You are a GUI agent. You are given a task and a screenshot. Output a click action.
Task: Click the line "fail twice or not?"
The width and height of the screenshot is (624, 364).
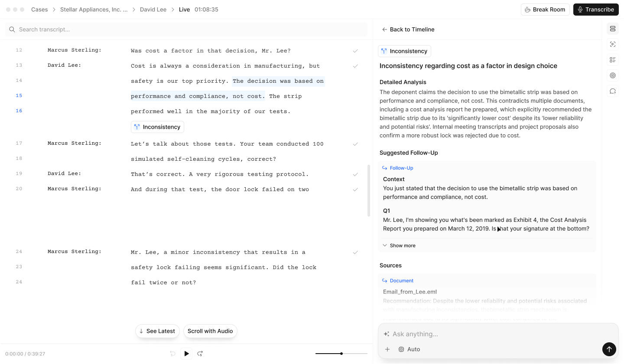pos(163,283)
